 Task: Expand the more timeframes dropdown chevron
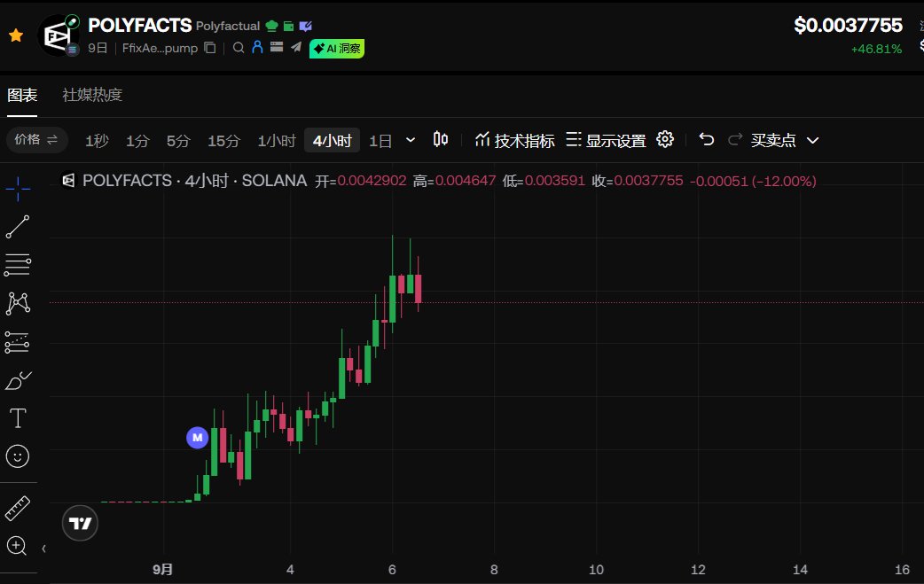click(411, 140)
